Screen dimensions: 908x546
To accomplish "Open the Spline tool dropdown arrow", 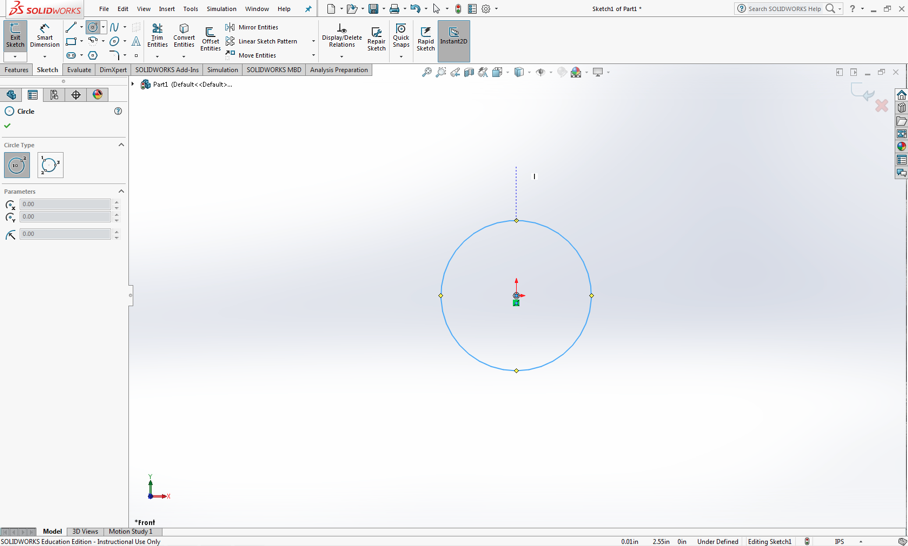I will point(125,27).
